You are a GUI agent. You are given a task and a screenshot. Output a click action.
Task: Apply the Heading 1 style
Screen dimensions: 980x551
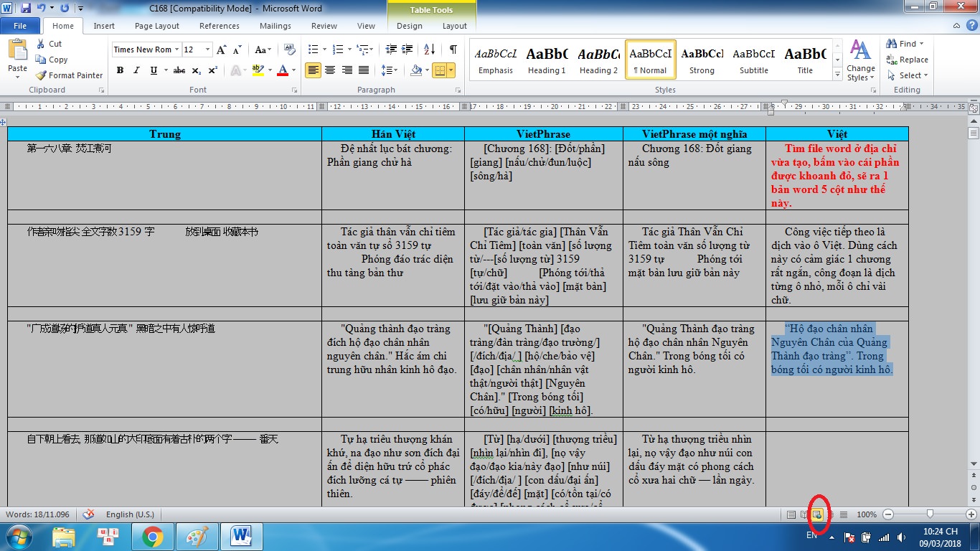[x=547, y=60]
